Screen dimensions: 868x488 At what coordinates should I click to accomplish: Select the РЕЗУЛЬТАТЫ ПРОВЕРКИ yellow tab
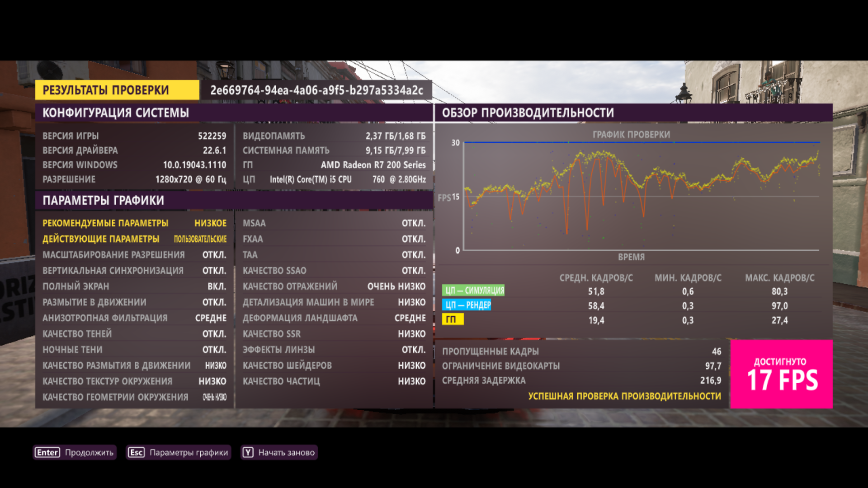tap(117, 90)
